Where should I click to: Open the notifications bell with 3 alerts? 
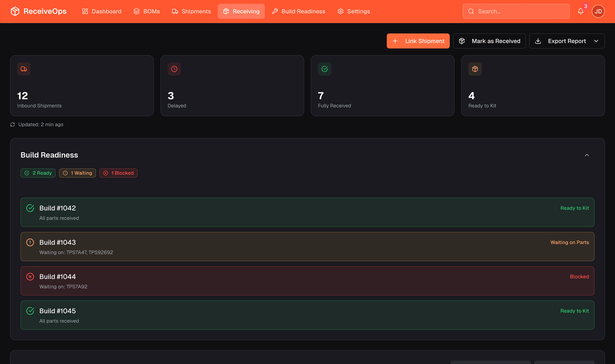coord(580,11)
